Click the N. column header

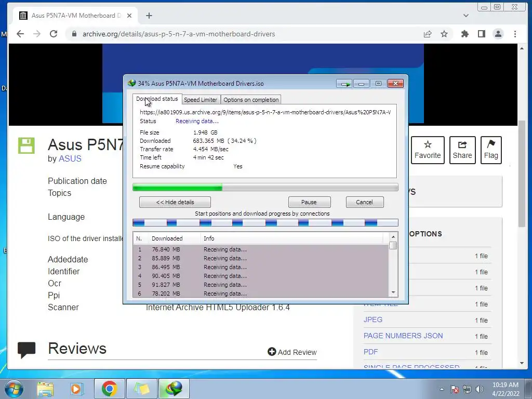point(140,238)
